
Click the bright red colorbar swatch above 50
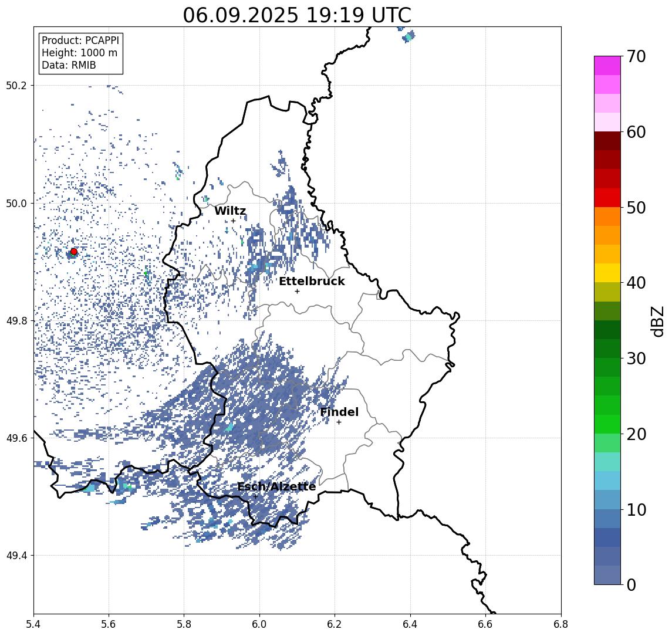tap(607, 198)
